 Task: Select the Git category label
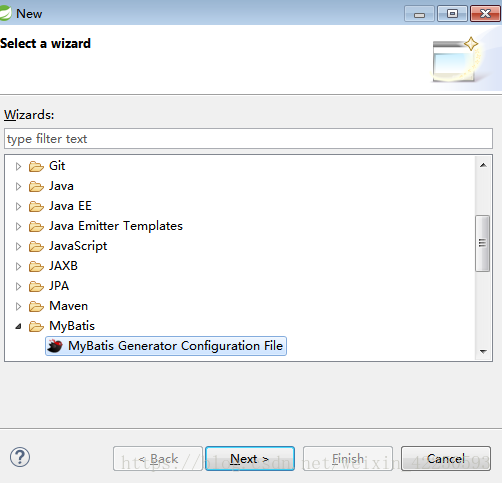[57, 166]
